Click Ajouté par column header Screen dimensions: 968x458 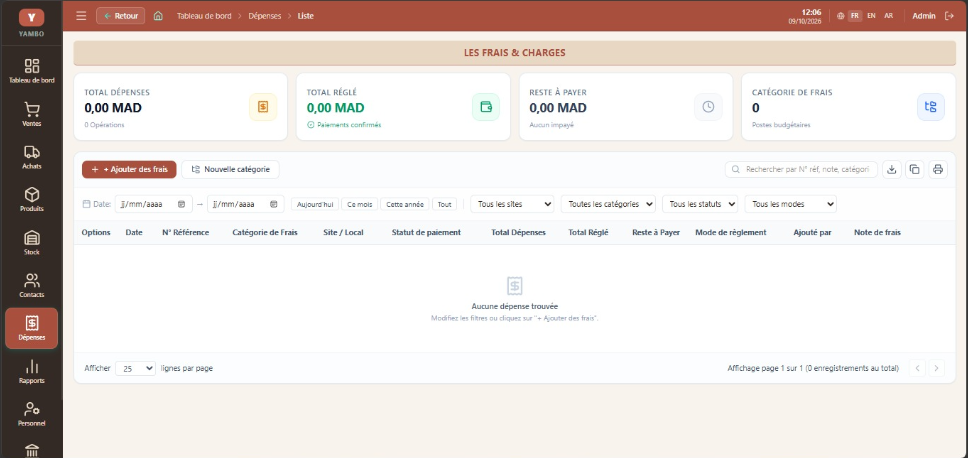[812, 233]
